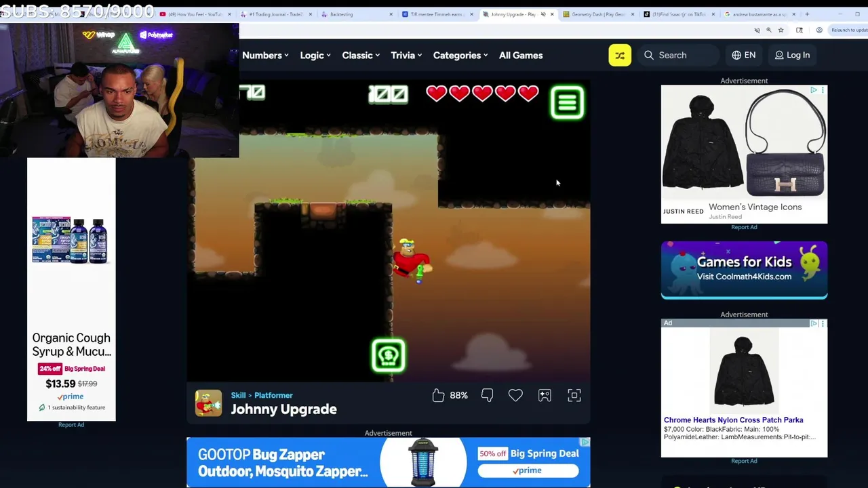
Task: Click Report Ad under cough syrup ad
Action: point(71,424)
